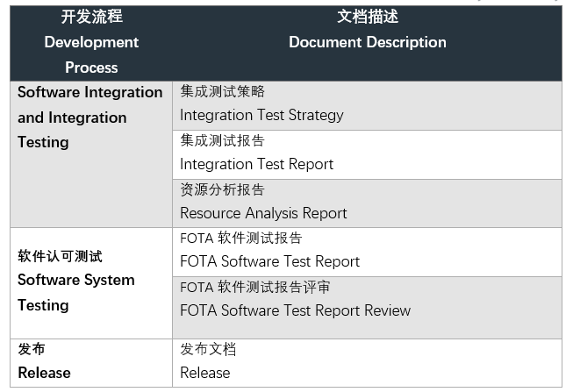Click the 集成测试策略 text
The height and width of the screenshot is (392, 573).
pyautogui.click(x=222, y=91)
